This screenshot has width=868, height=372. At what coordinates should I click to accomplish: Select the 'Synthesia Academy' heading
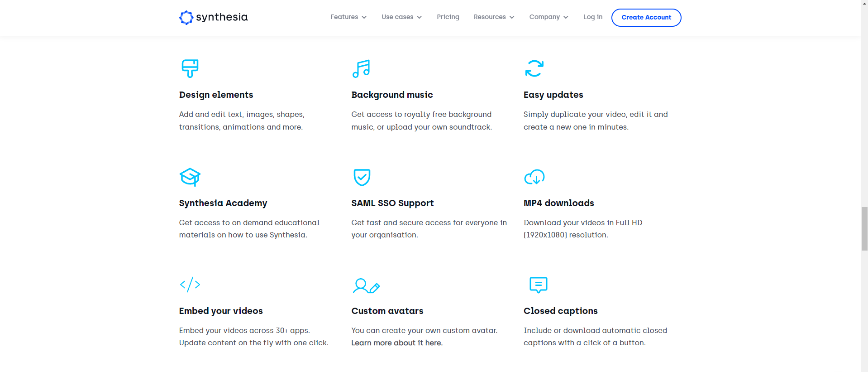point(223,203)
